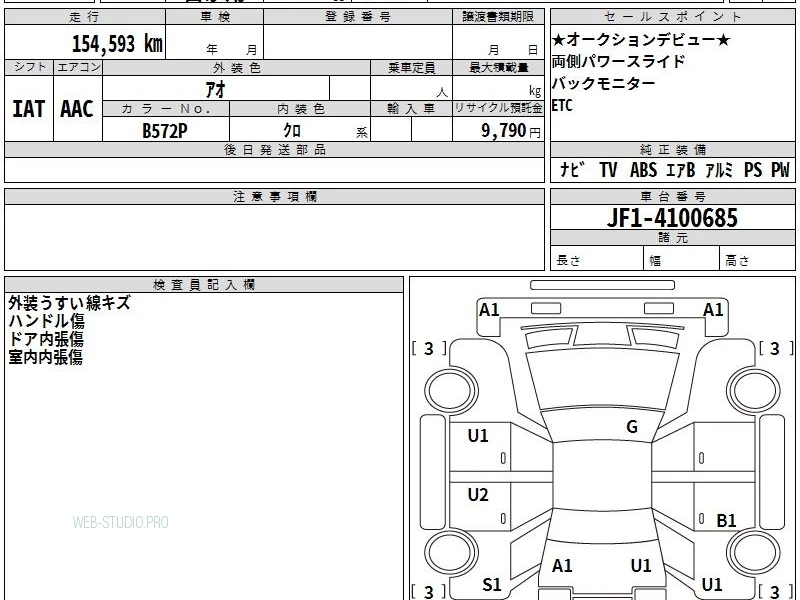800x600 pixels.
Task: Select the note 室内内張傷
Action: click(45, 357)
